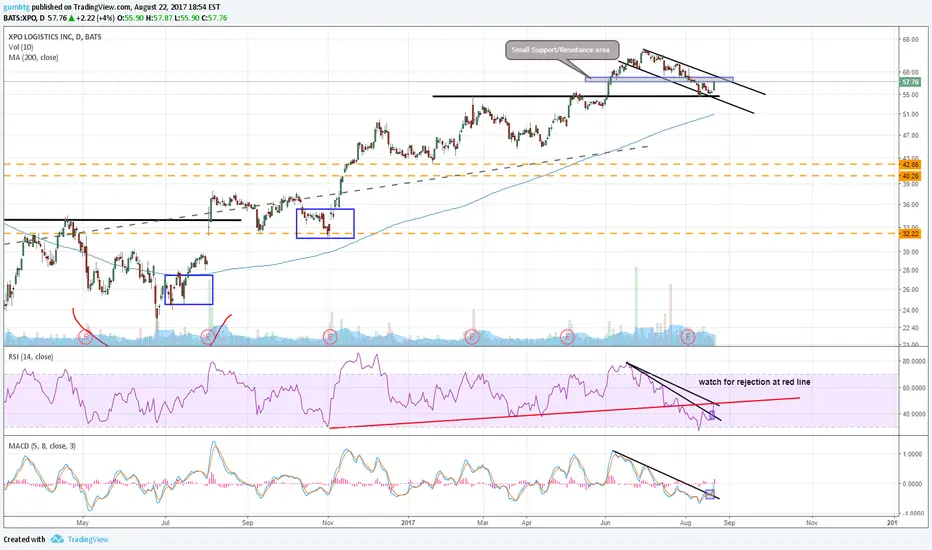This screenshot has height=550, width=932.
Task: Click the Mar time axis label
Action: tap(483, 523)
